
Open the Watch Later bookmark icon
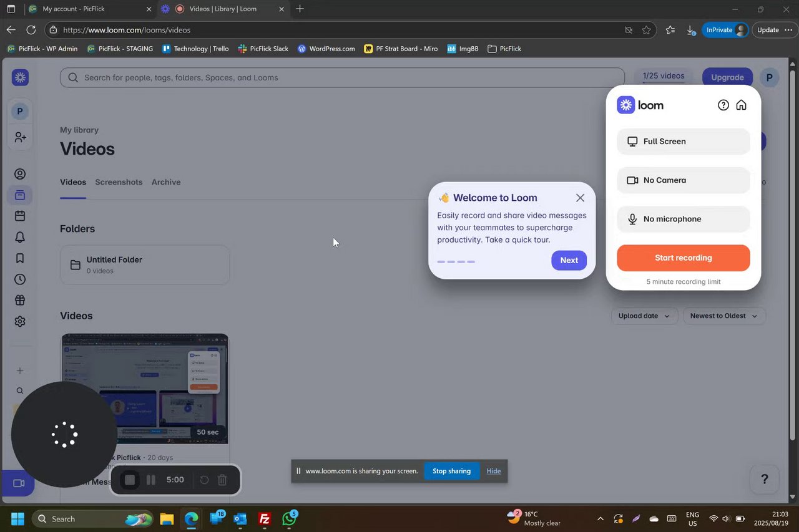pyautogui.click(x=20, y=258)
